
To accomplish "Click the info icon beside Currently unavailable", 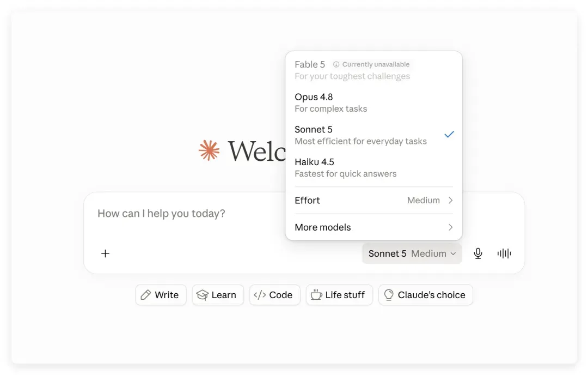I will coord(336,64).
